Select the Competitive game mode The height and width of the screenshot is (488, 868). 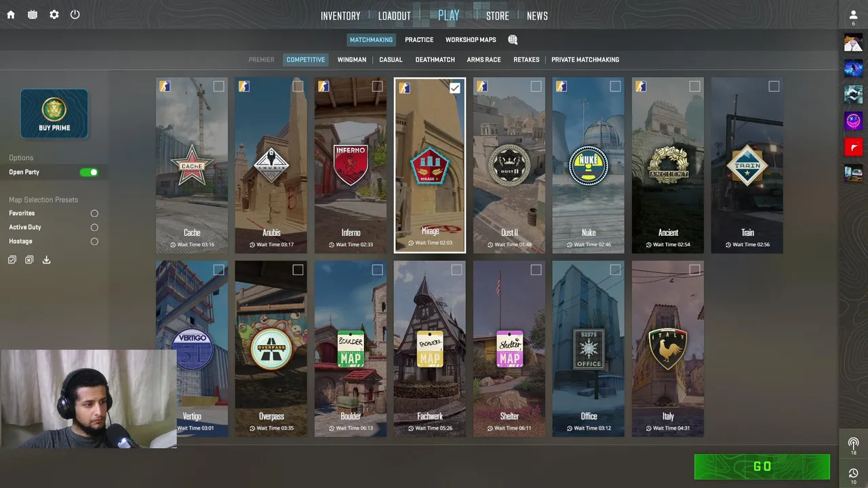point(306,60)
